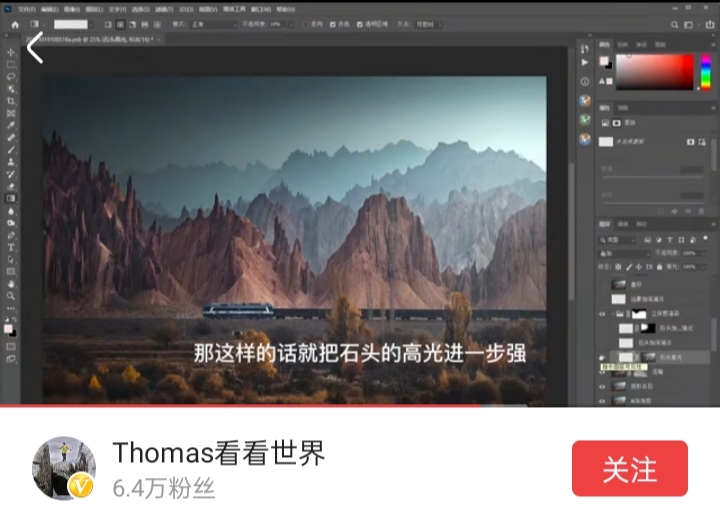Click the Home icon in options bar
Image resolution: width=720 pixels, height=513 pixels.
(14, 23)
